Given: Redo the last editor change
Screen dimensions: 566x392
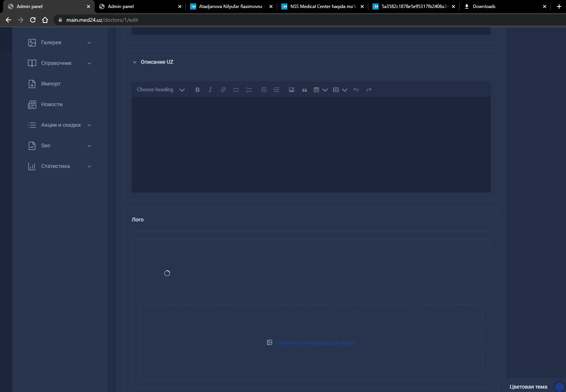Looking at the screenshot, I should click(369, 90).
